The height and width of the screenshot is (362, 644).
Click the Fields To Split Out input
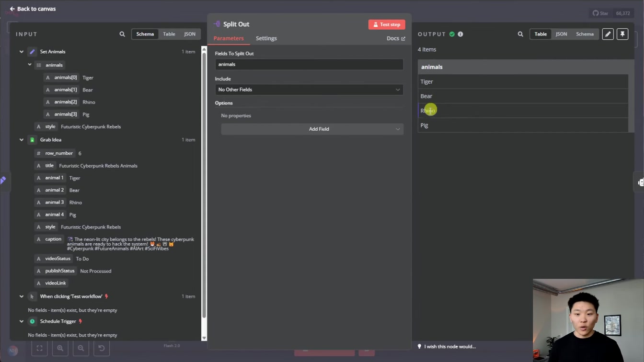309,64
